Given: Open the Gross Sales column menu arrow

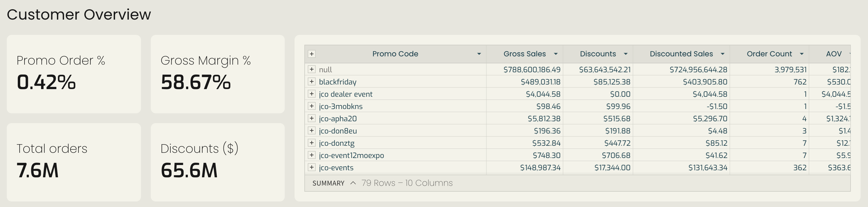Looking at the screenshot, I should (556, 54).
